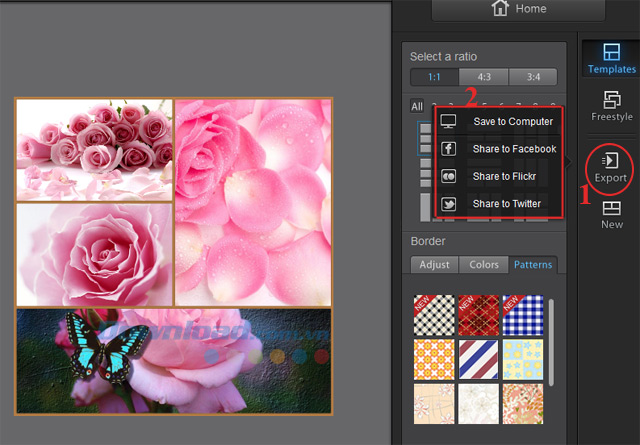Image resolution: width=640 pixels, height=445 pixels.
Task: Apply the red plaid border pattern
Action: [x=478, y=314]
